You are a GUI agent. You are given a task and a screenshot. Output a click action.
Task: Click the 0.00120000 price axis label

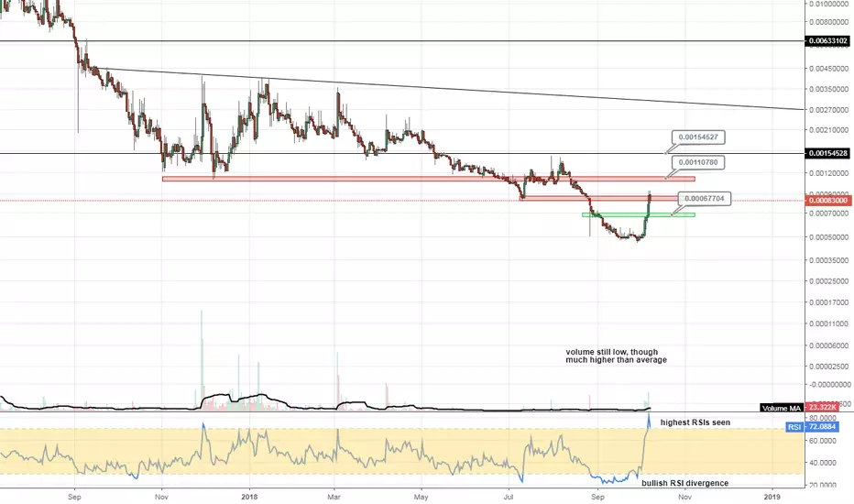828,173
